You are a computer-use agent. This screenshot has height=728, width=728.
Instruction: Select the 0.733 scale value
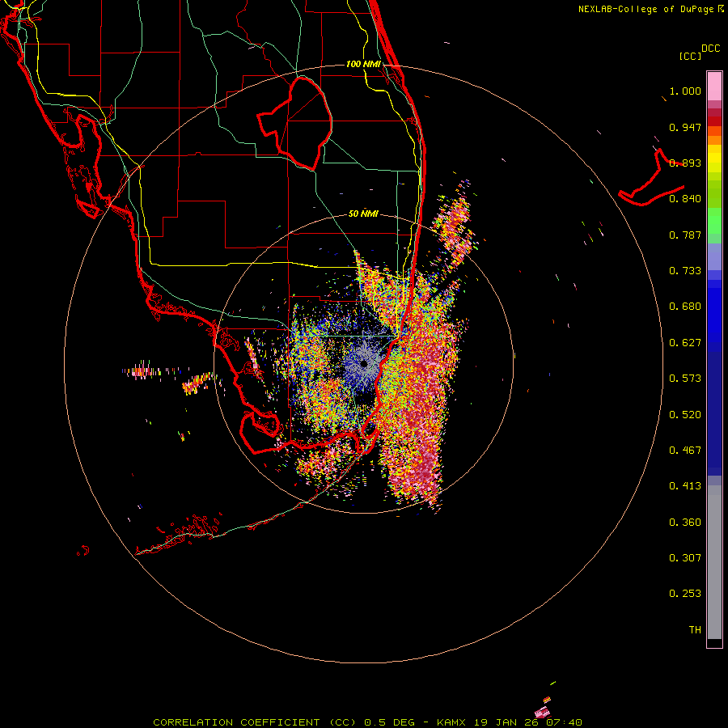point(685,271)
